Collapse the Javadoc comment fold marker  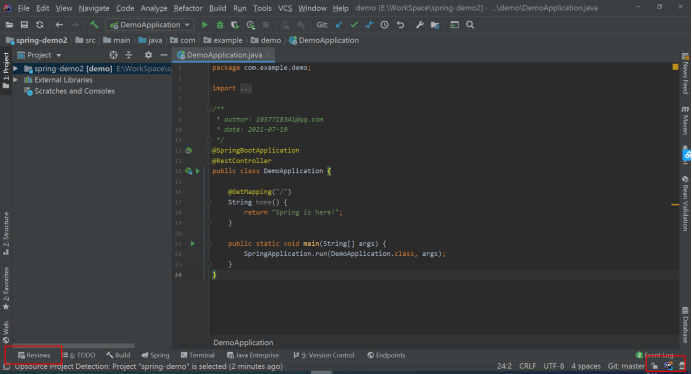pyautogui.click(x=209, y=109)
